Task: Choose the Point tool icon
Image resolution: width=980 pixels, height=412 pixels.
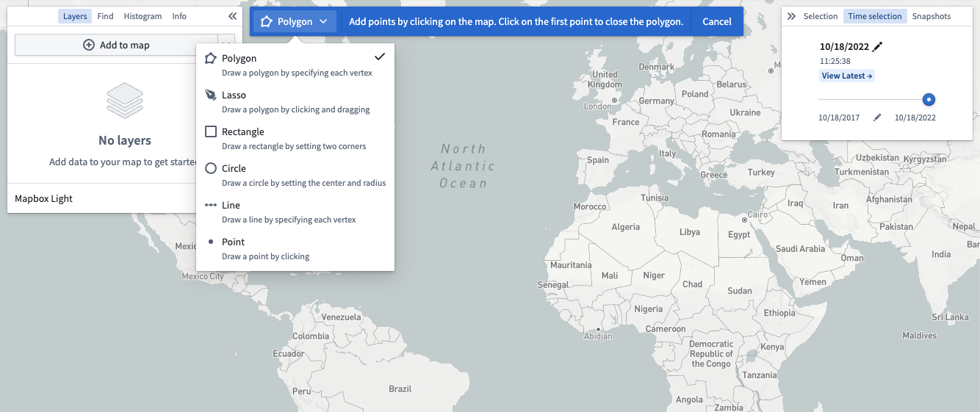Action: click(211, 242)
